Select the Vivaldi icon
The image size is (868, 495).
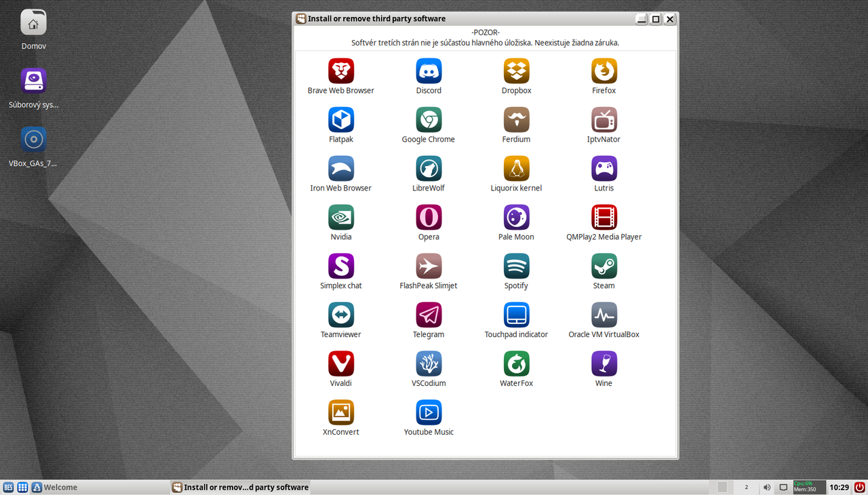[341, 363]
